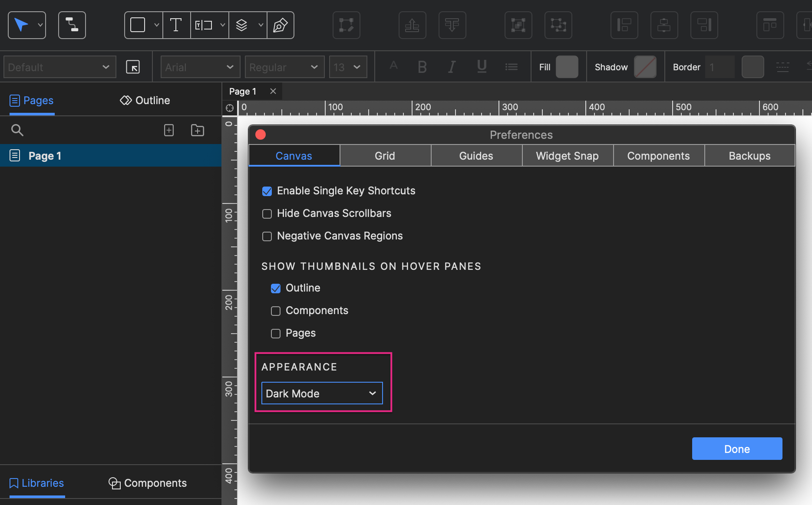Click the Ungroup icon in toolbar
Image resolution: width=812 pixels, height=505 pixels.
(558, 25)
